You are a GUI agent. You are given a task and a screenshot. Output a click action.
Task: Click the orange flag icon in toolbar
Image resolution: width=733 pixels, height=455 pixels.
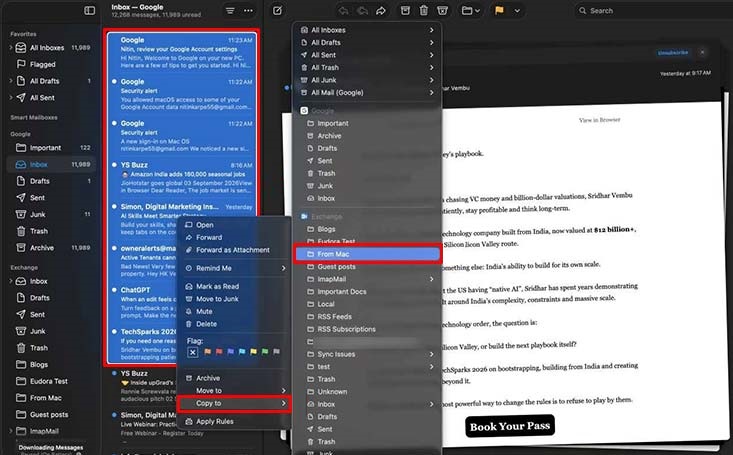499,10
